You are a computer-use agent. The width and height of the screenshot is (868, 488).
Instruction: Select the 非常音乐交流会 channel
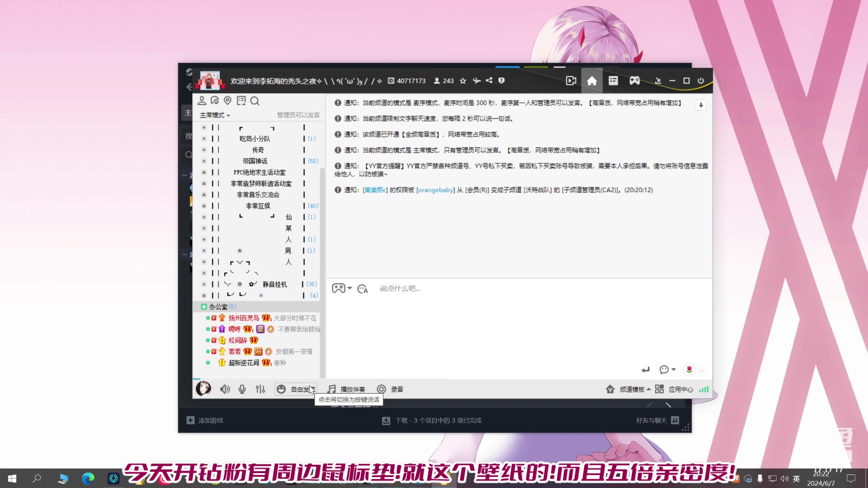pyautogui.click(x=258, y=195)
